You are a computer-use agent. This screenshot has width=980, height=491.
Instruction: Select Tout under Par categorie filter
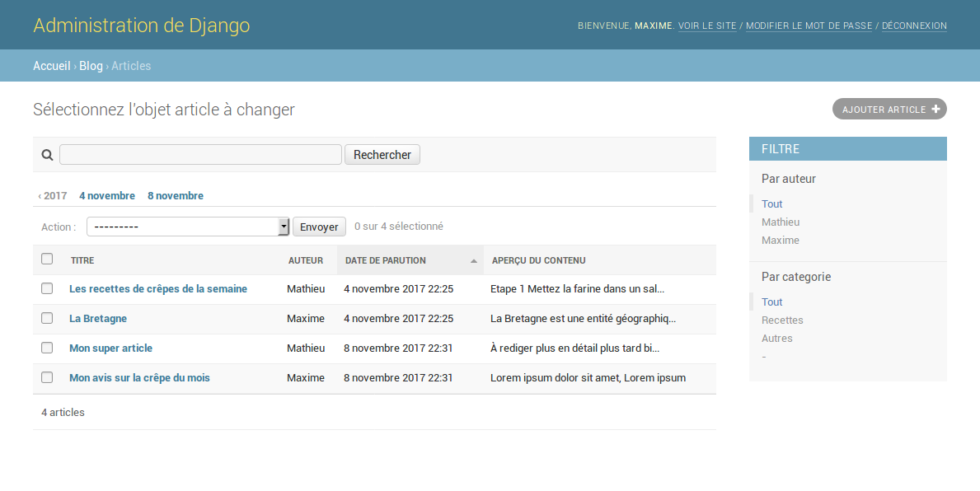tap(771, 302)
